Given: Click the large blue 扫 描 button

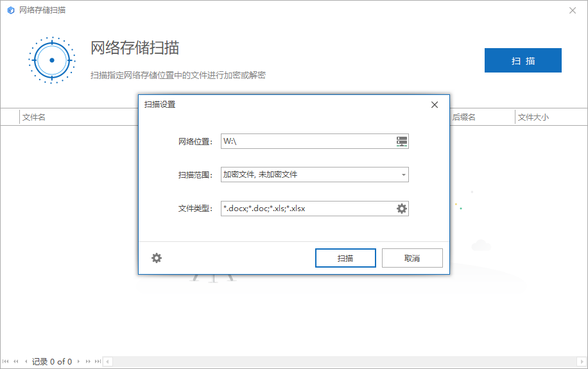Looking at the screenshot, I should (x=523, y=60).
